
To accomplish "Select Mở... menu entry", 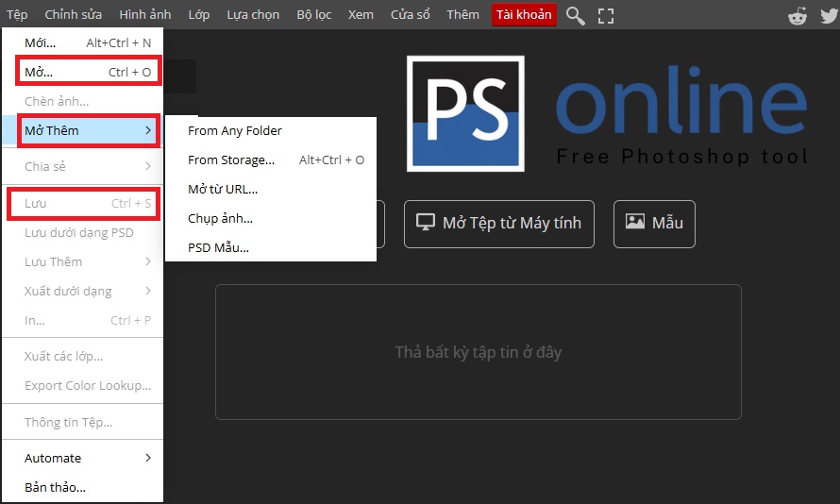I will 82,72.
